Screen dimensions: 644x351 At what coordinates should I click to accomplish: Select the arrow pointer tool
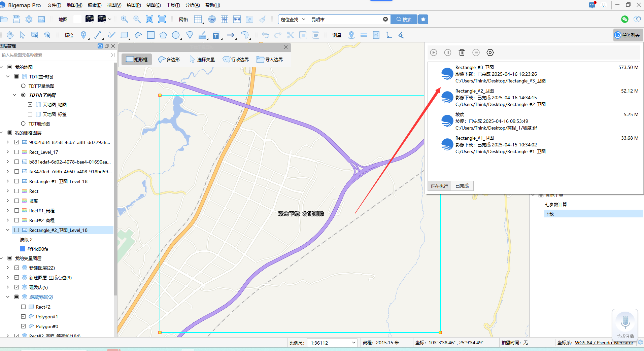coord(22,35)
